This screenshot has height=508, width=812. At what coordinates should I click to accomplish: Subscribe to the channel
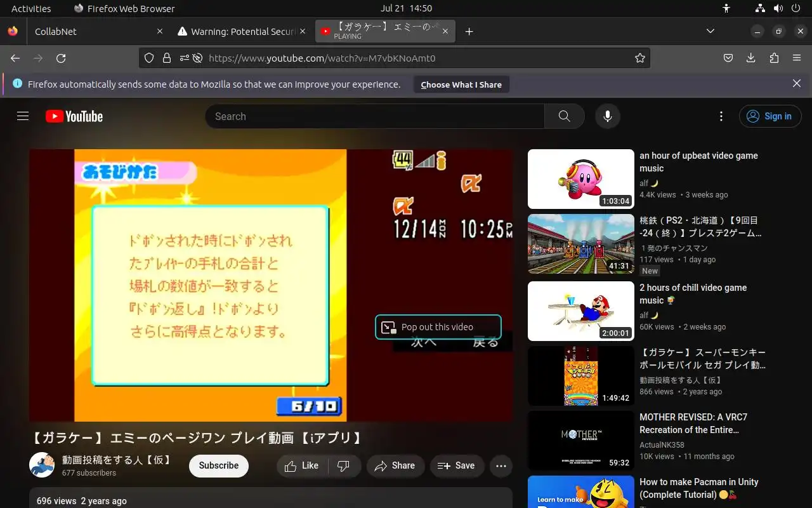coord(219,465)
